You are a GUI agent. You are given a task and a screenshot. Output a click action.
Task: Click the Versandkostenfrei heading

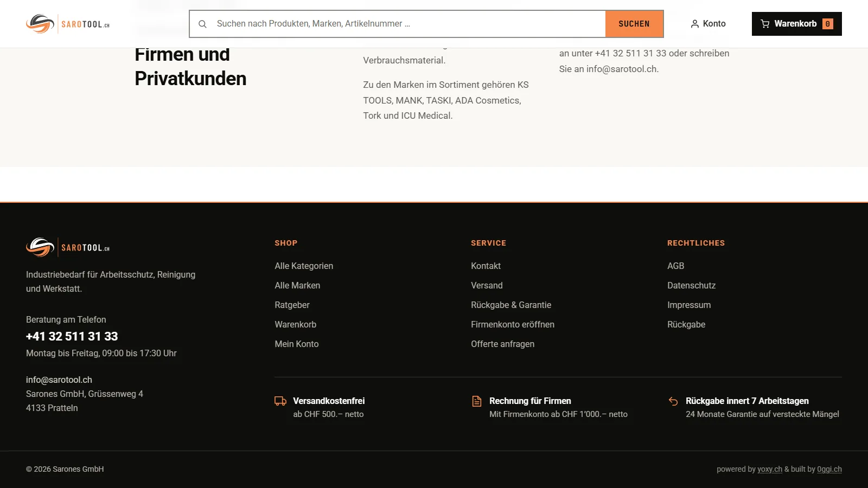coord(329,401)
